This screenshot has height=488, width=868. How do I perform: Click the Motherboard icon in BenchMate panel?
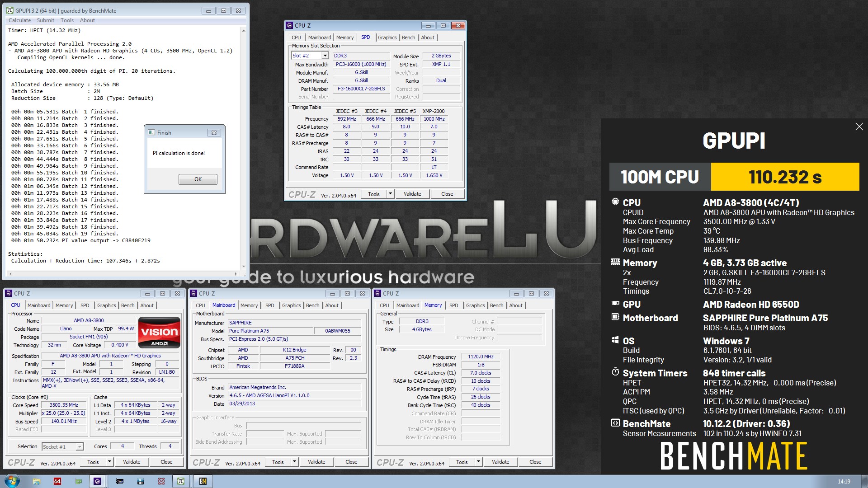[615, 317]
